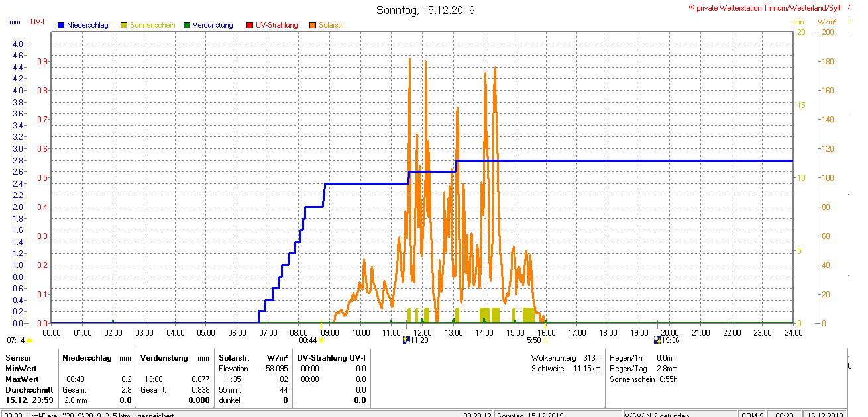Click Sonntag, 15.12.2019 in the status bar
This screenshot has height=417, width=868.
(x=530, y=414)
